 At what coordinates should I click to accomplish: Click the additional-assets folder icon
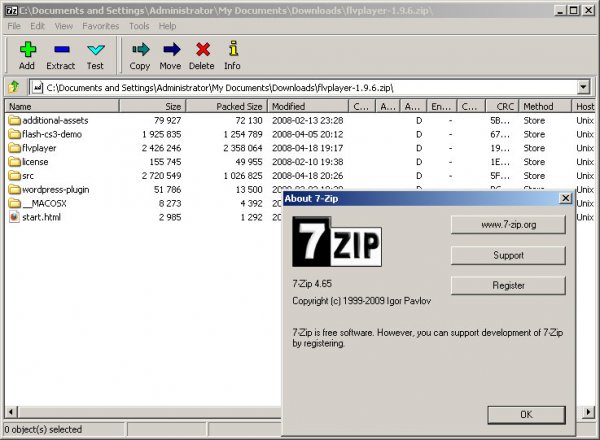(x=14, y=121)
